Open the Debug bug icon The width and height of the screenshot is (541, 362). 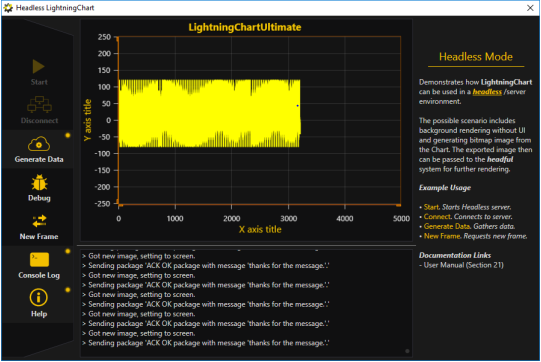tap(39, 183)
